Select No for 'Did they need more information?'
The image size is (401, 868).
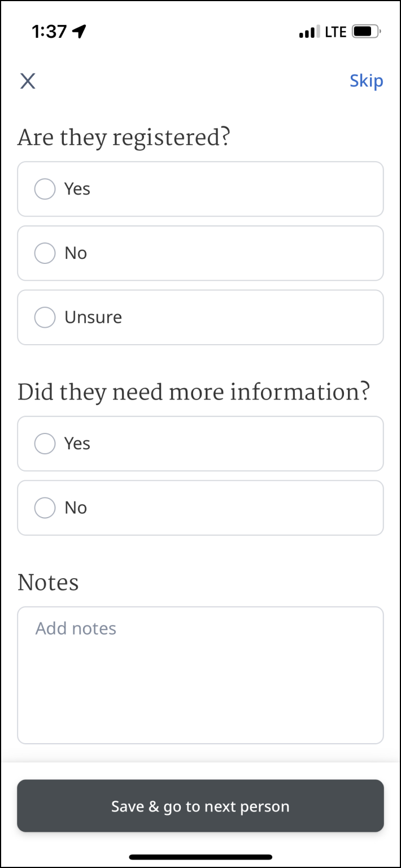pyautogui.click(x=45, y=507)
